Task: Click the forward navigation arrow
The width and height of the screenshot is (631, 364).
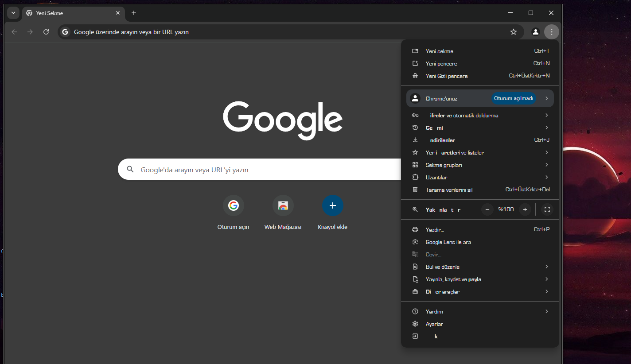Action: coord(30,32)
